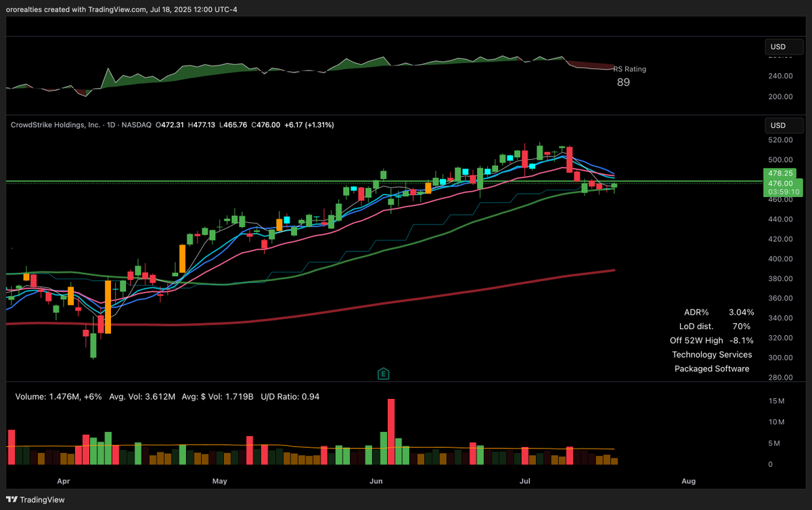The height and width of the screenshot is (510, 812).
Task: Click the header text with Jul 18, 2025 timestamp
Action: click(x=120, y=9)
